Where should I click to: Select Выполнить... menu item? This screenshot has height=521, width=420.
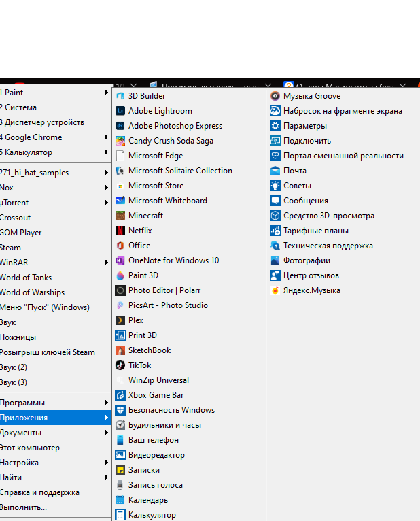coord(56,507)
